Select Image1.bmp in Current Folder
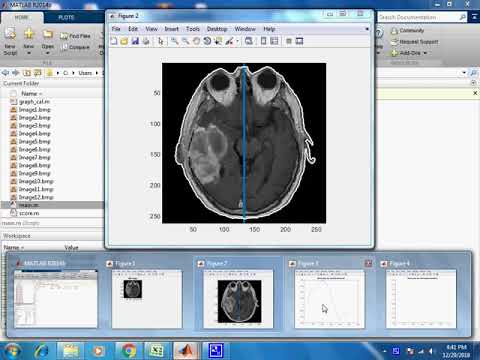The height and width of the screenshot is (360, 480). 35,110
